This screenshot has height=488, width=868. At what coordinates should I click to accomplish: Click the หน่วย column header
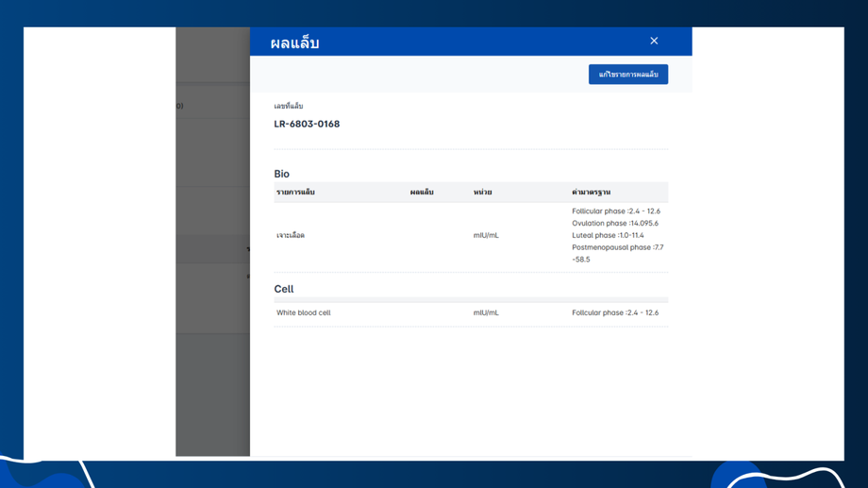[483, 193]
